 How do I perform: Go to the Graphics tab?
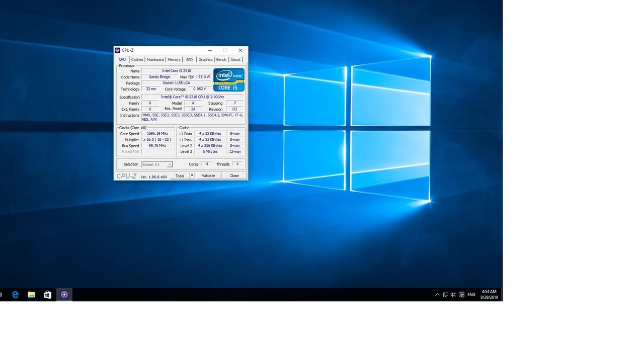pos(205,60)
